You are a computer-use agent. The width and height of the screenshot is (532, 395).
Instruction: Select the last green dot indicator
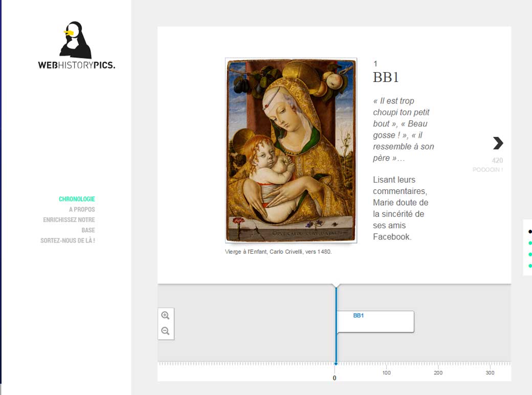(x=530, y=266)
